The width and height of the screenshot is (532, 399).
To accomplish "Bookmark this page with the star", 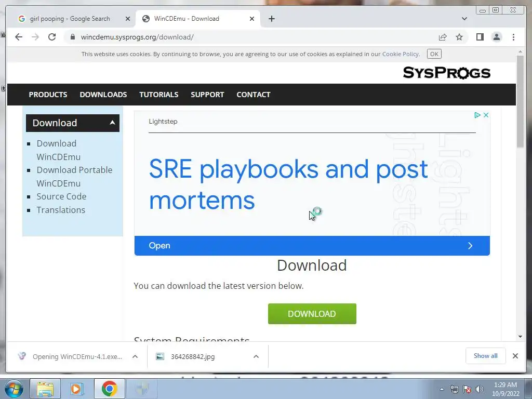I will tap(459, 37).
